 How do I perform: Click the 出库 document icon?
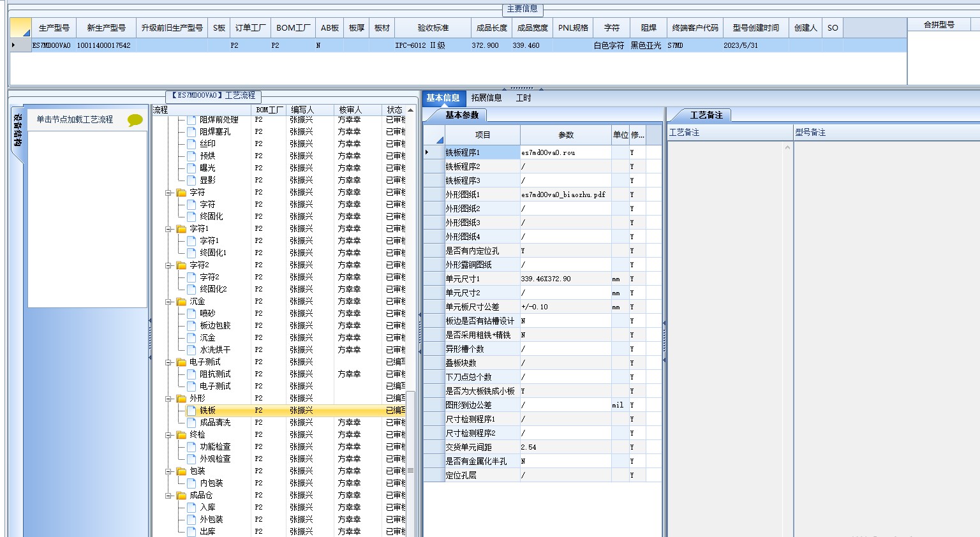tap(191, 532)
